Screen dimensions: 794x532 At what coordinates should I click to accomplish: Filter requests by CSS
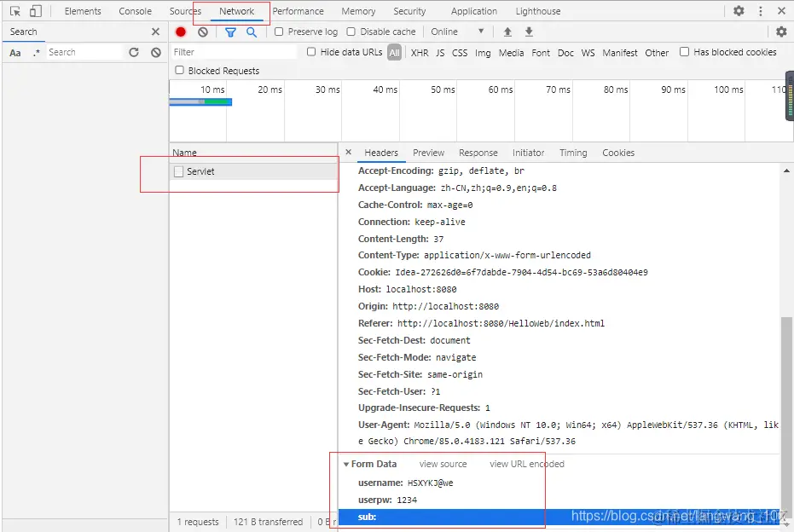460,53
